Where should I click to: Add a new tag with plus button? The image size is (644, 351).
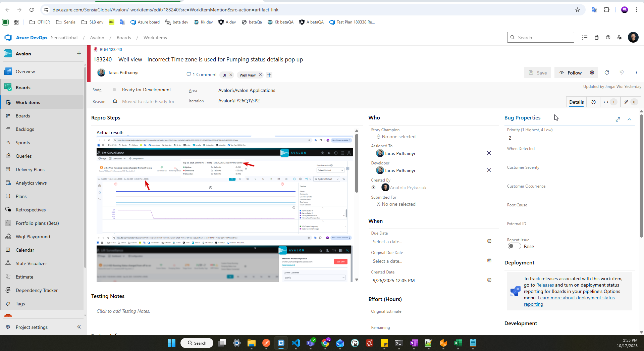coord(269,75)
